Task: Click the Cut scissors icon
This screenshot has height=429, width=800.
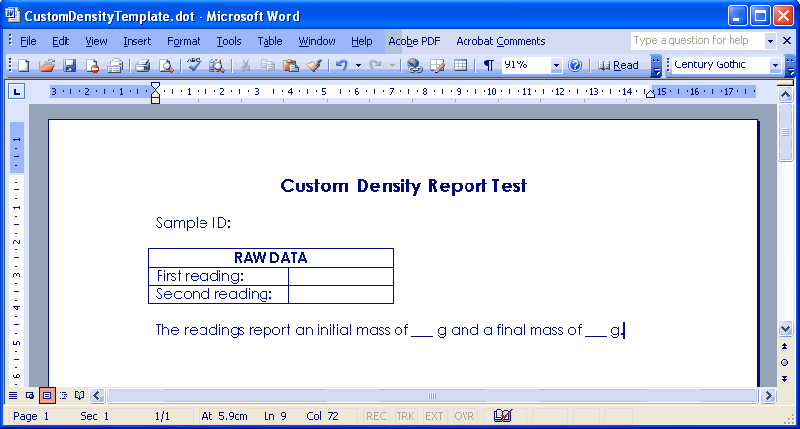Action: pos(245,65)
